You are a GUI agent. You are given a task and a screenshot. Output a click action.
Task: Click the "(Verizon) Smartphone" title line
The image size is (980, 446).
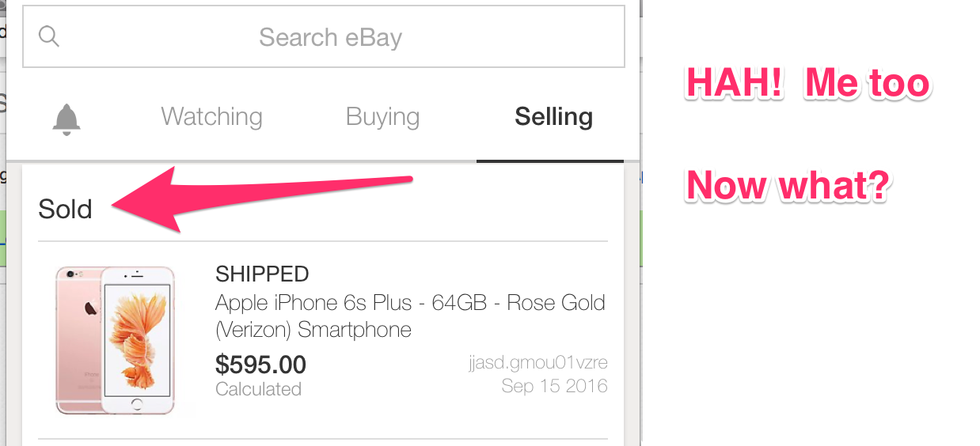(313, 329)
